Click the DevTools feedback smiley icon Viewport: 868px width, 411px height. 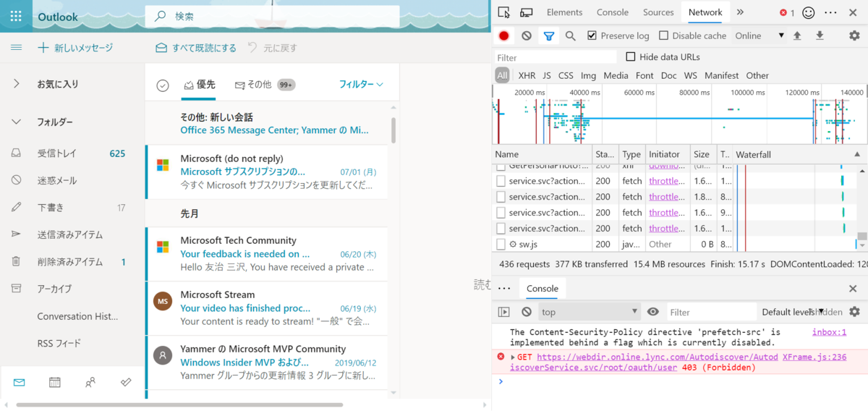(809, 12)
